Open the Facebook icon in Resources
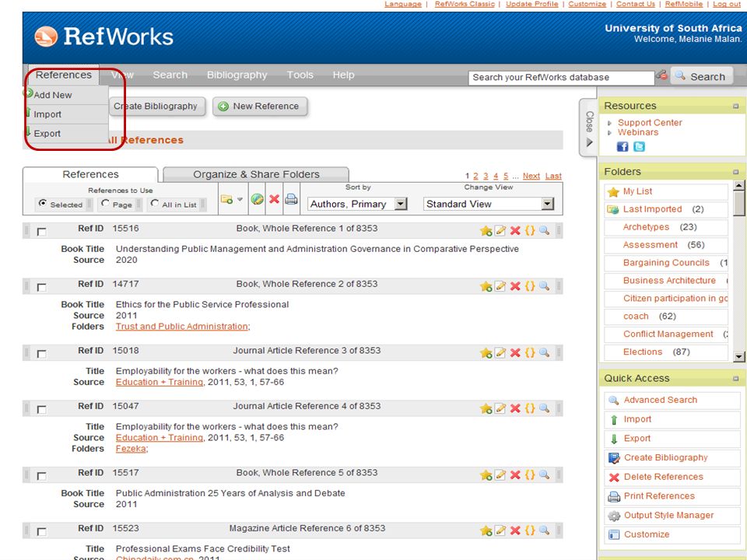The height and width of the screenshot is (560, 747). [622, 147]
